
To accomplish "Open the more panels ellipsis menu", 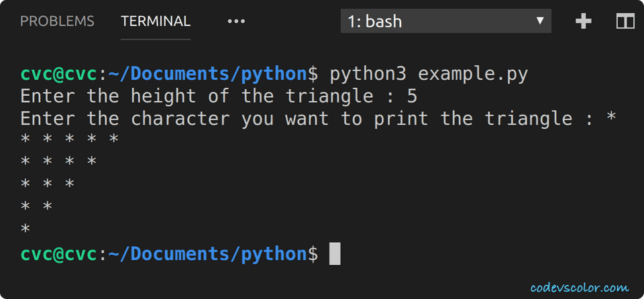I will click(x=236, y=21).
